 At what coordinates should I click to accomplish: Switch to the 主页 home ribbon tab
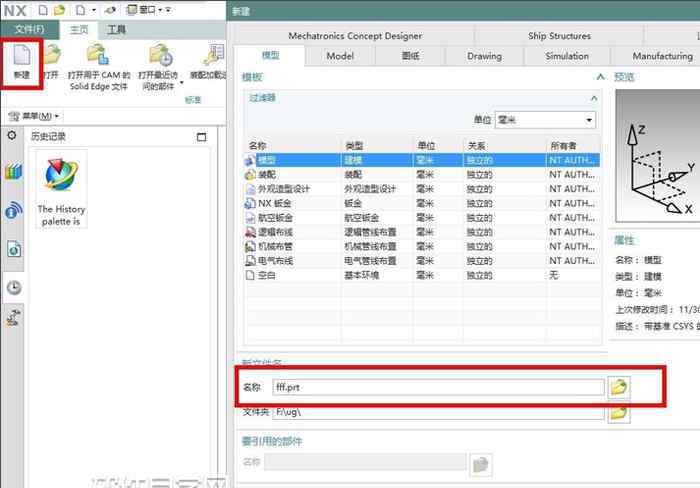[x=79, y=29]
